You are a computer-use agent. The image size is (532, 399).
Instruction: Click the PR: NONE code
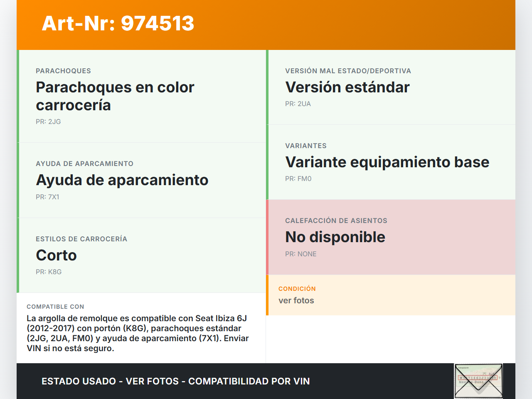pos(300,254)
